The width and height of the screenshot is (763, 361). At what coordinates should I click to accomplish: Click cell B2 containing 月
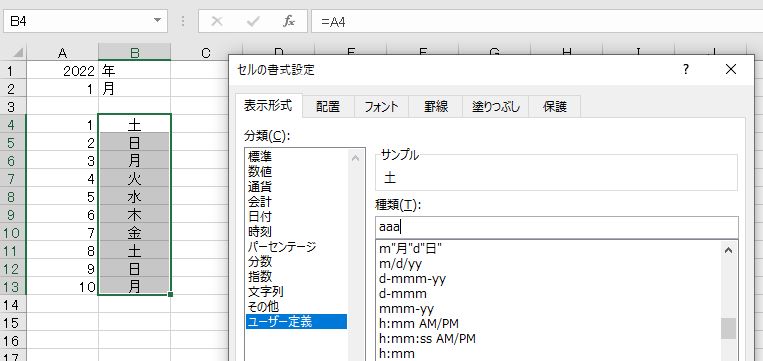[x=135, y=89]
